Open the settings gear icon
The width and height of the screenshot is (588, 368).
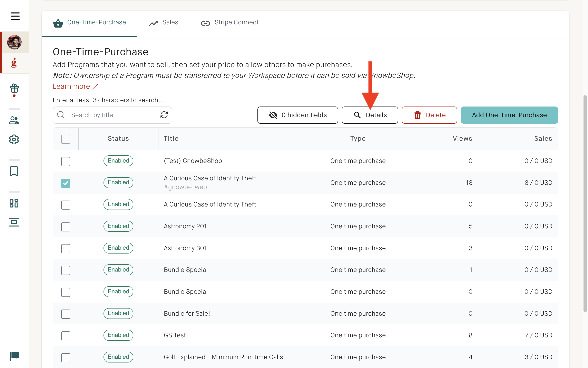coord(14,139)
